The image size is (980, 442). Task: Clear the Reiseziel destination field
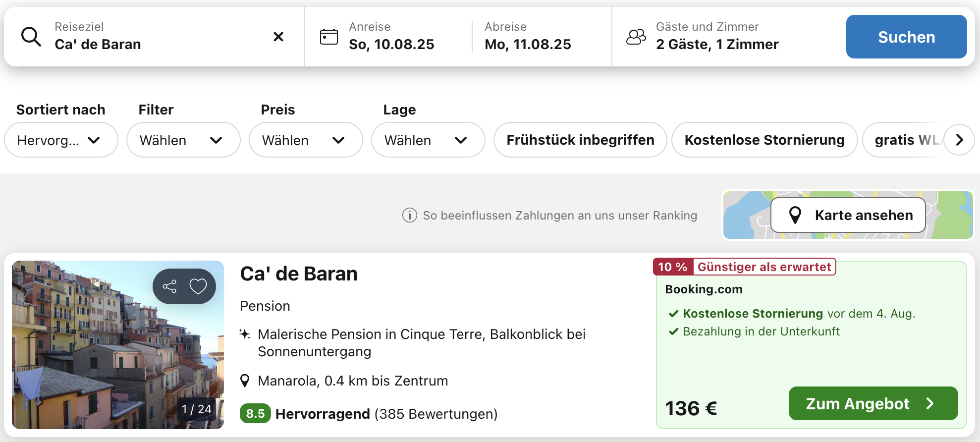[x=278, y=37]
